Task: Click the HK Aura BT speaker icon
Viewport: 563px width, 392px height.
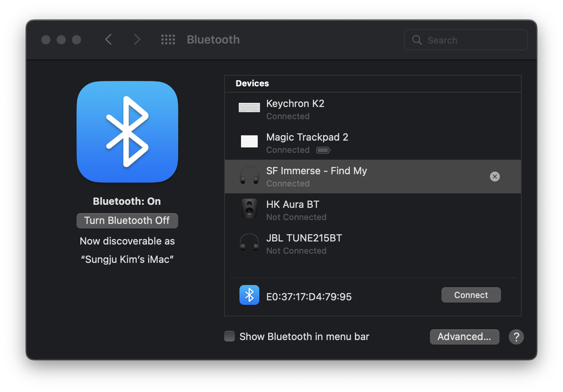Action: point(249,209)
